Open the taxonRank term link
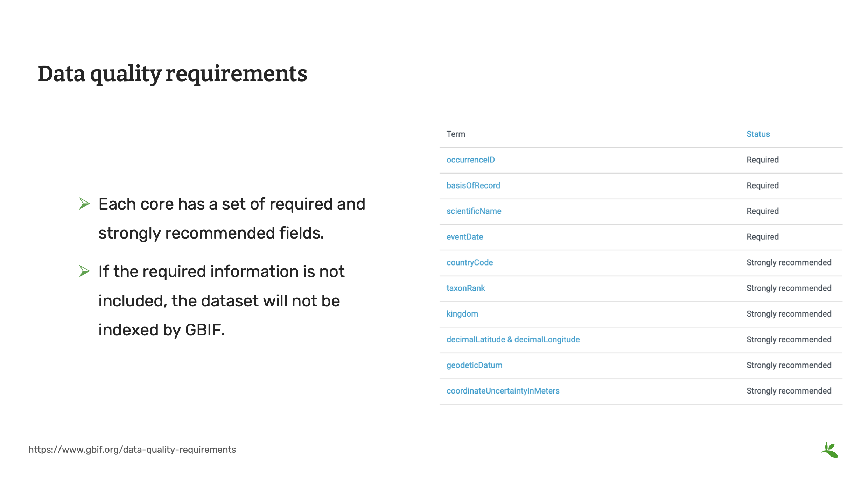 tap(466, 288)
